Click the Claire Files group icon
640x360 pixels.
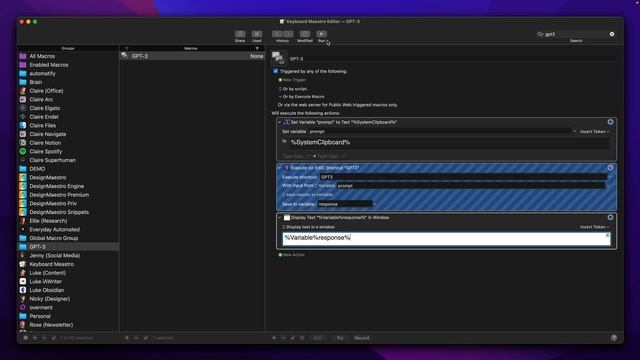[x=23, y=125]
